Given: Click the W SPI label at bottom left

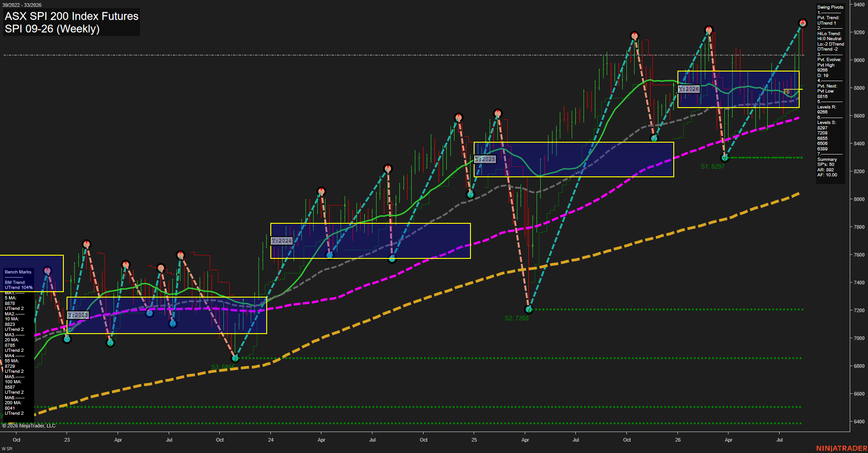Looking at the screenshot, I should coord(7,449).
